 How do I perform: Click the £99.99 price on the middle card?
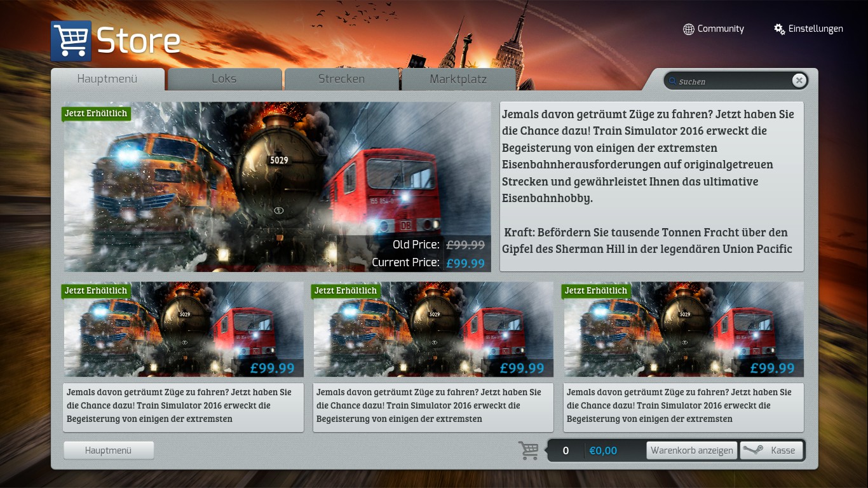pyautogui.click(x=522, y=369)
